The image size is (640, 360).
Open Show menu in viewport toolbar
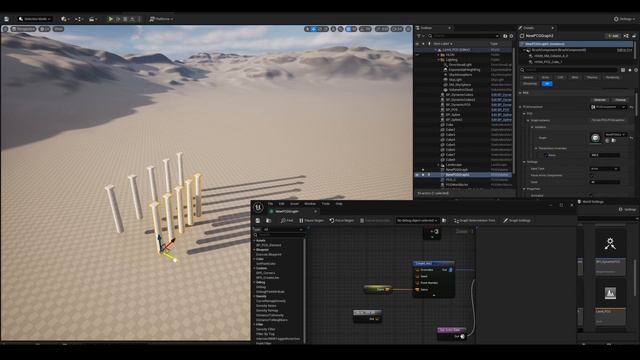(58, 29)
